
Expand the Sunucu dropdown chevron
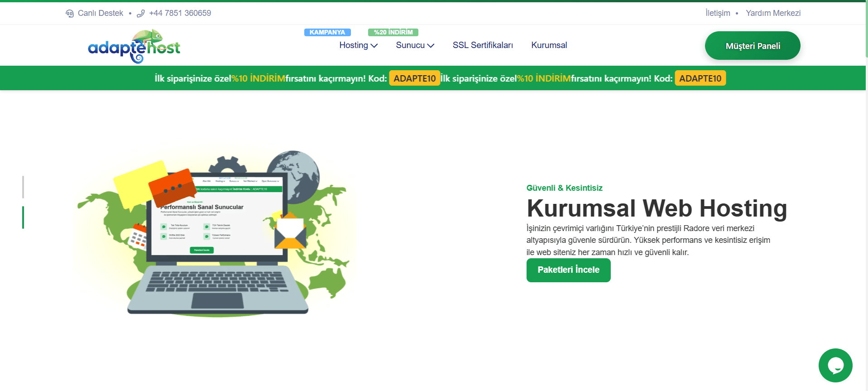[431, 45]
